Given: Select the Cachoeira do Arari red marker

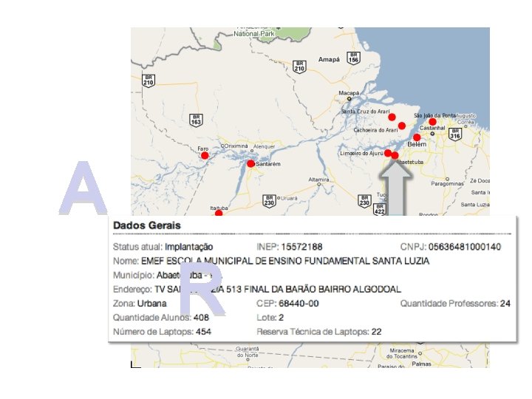Looking at the screenshot, I should (402, 126).
